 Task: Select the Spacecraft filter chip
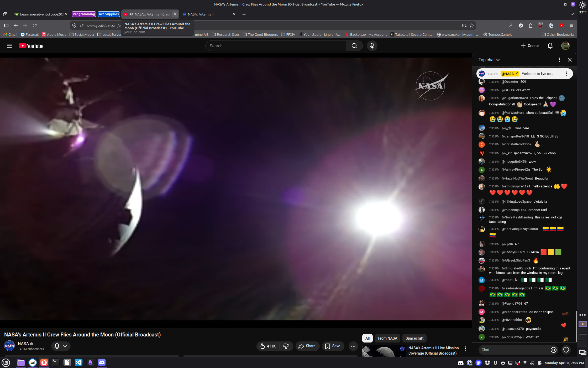point(414,338)
